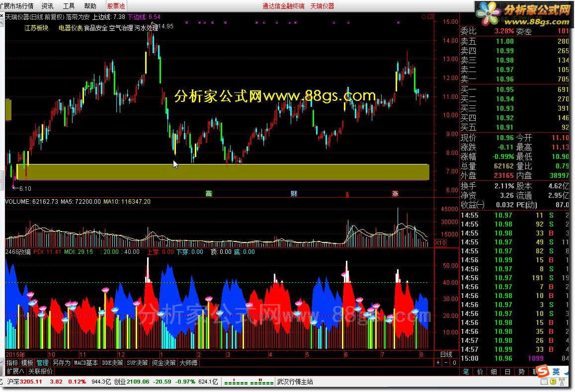The width and height of the screenshot is (575, 392).
Task: Click the yellow upload icon in status bar
Action: (553, 382)
